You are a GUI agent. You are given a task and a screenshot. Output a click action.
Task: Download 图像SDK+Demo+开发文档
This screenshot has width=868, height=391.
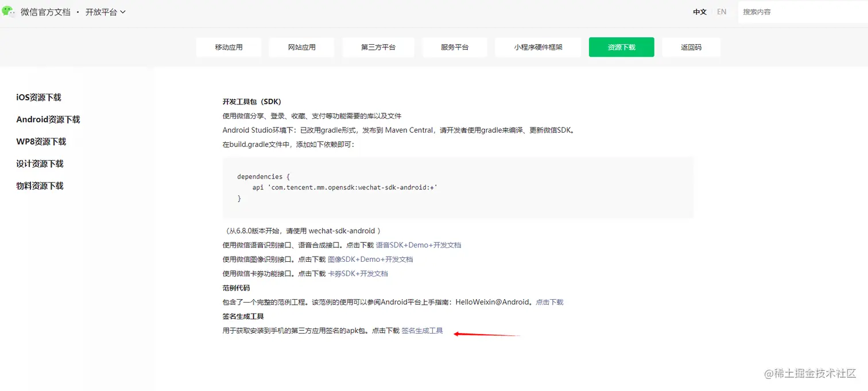pyautogui.click(x=370, y=260)
